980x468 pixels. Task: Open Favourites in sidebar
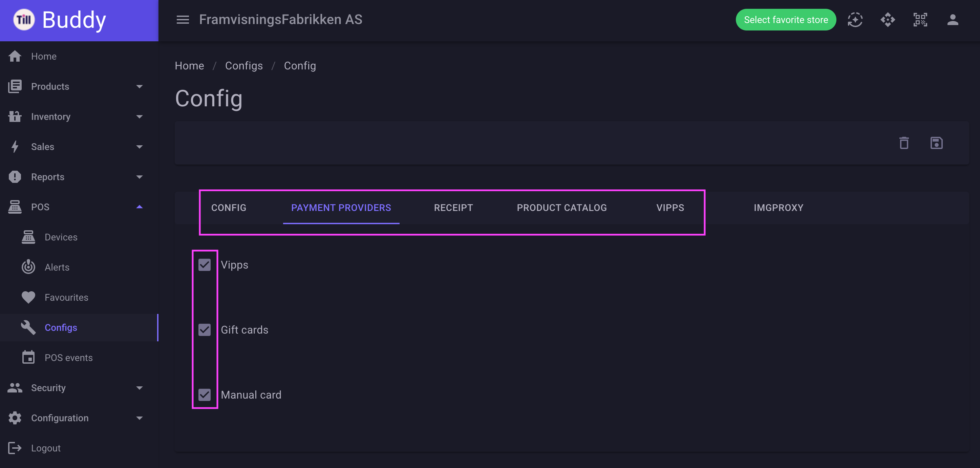79,297
